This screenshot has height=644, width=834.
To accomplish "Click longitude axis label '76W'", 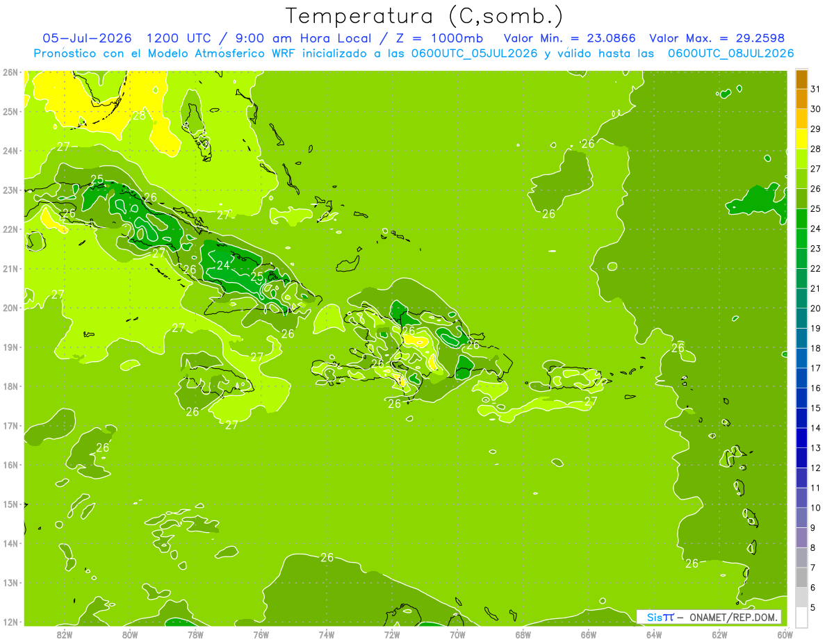I will [x=261, y=634].
